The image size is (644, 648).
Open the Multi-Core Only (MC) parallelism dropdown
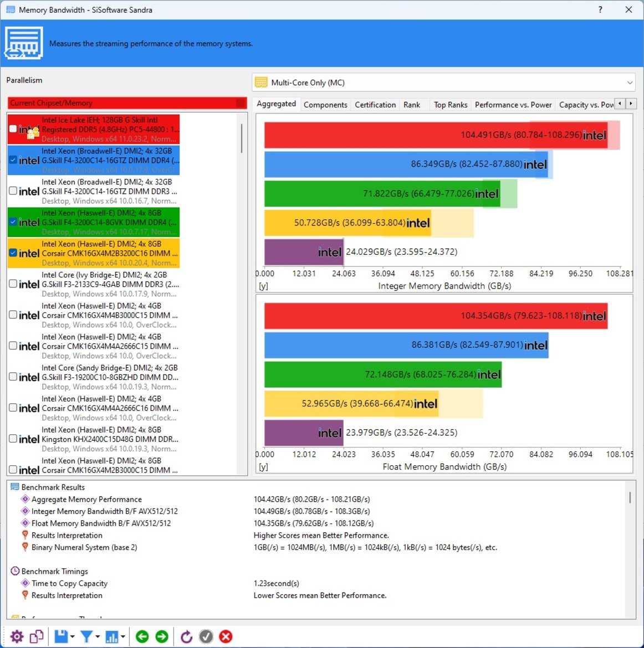tap(443, 82)
